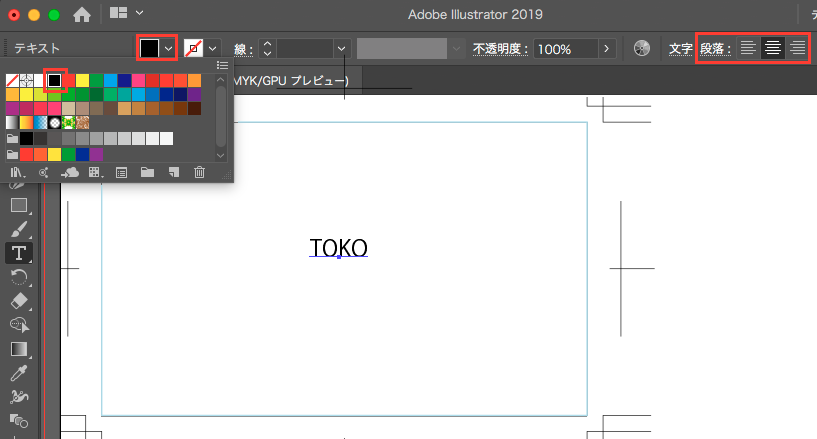
Task: Expand the stroke color dropdown
Action: pyautogui.click(x=212, y=48)
